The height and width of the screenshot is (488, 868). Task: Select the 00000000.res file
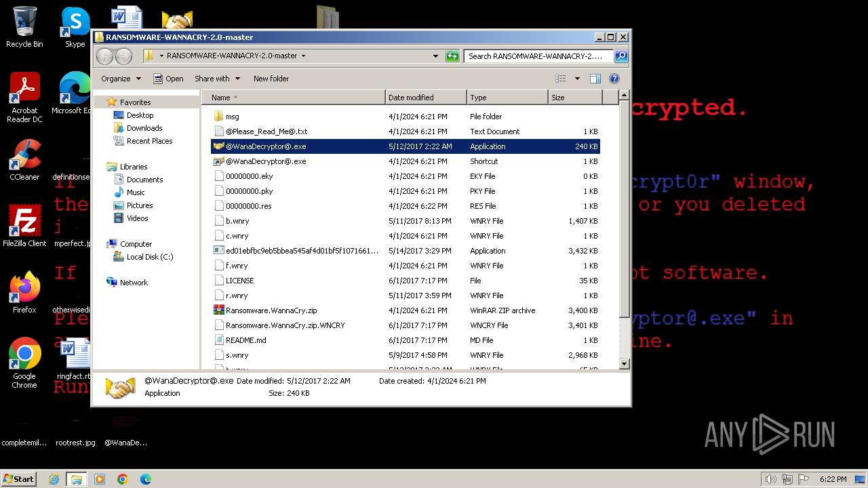(x=406, y=206)
